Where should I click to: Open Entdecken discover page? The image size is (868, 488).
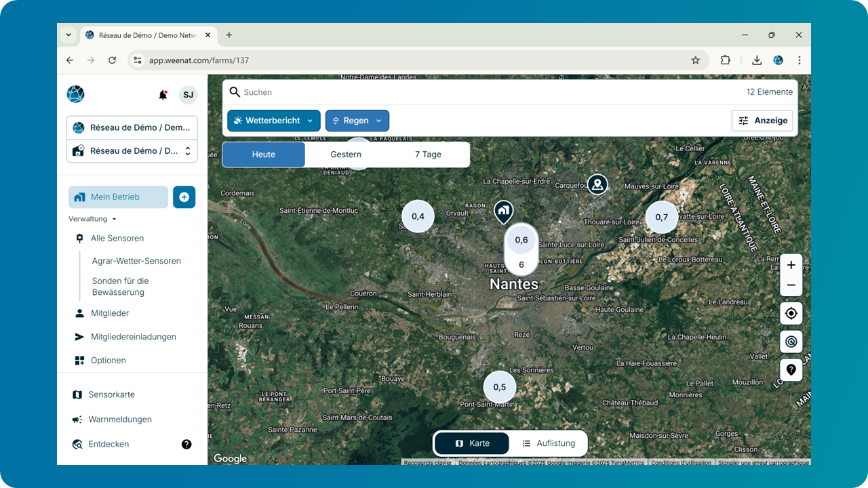click(x=108, y=445)
